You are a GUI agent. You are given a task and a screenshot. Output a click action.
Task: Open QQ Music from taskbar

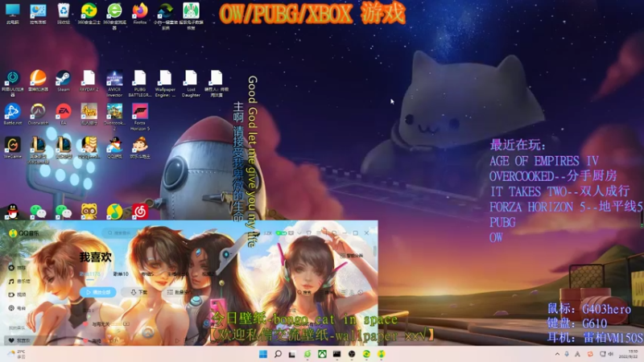[381, 354]
